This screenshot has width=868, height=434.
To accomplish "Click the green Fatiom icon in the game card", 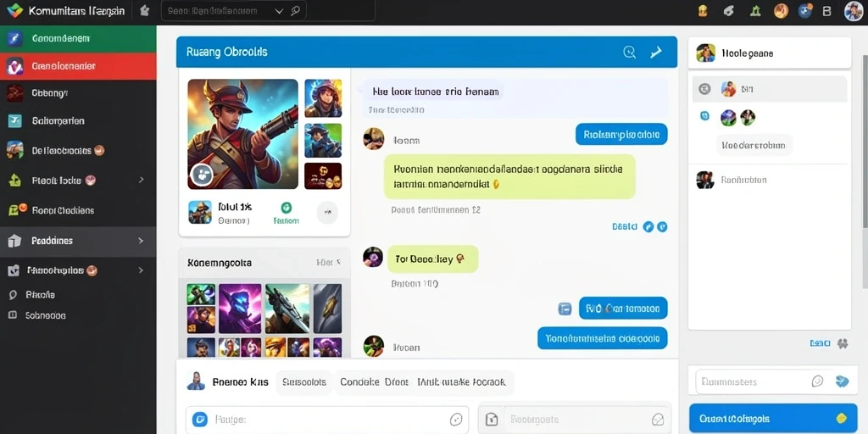I will (287, 208).
